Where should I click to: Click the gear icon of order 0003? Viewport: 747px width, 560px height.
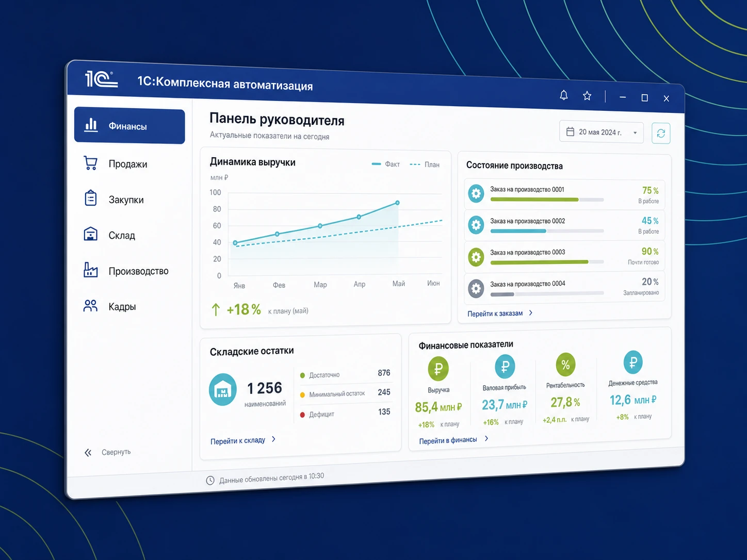click(x=476, y=257)
